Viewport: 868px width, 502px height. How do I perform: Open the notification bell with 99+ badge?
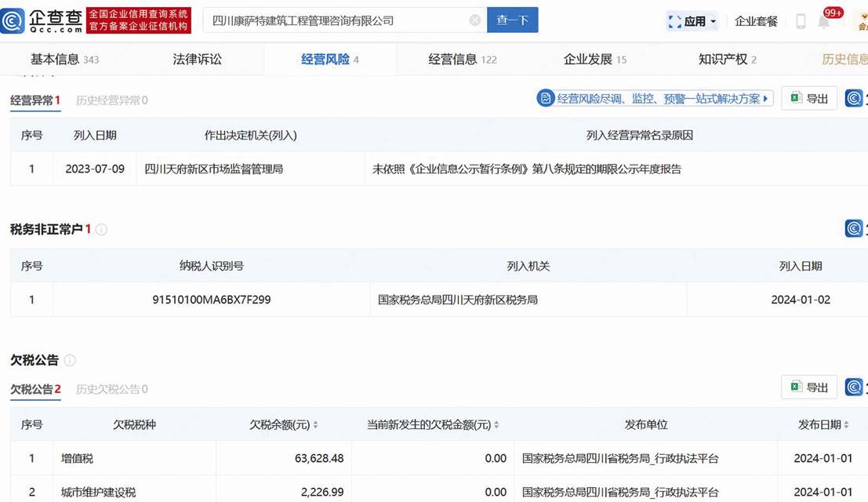(x=824, y=21)
